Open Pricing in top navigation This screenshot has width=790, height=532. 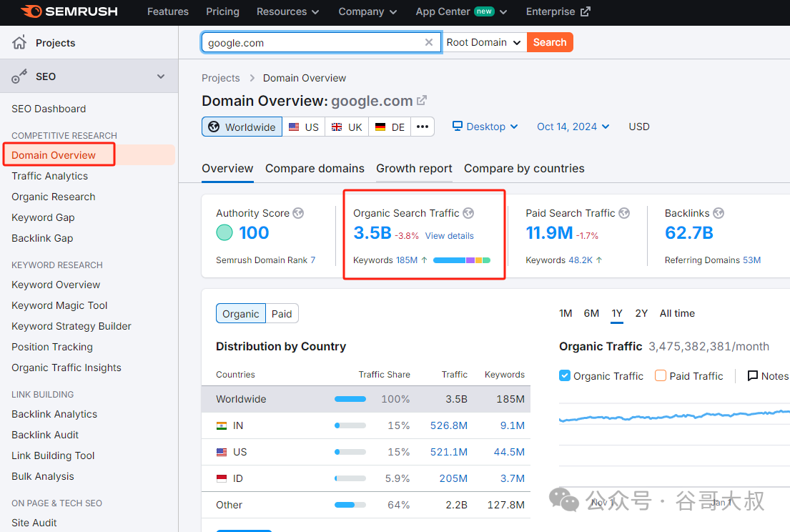point(222,11)
